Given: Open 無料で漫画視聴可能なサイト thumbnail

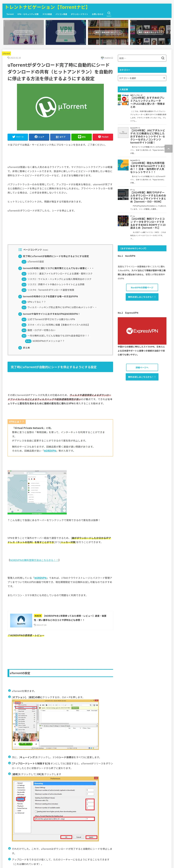Looking at the screenshot, I should 108,32.
